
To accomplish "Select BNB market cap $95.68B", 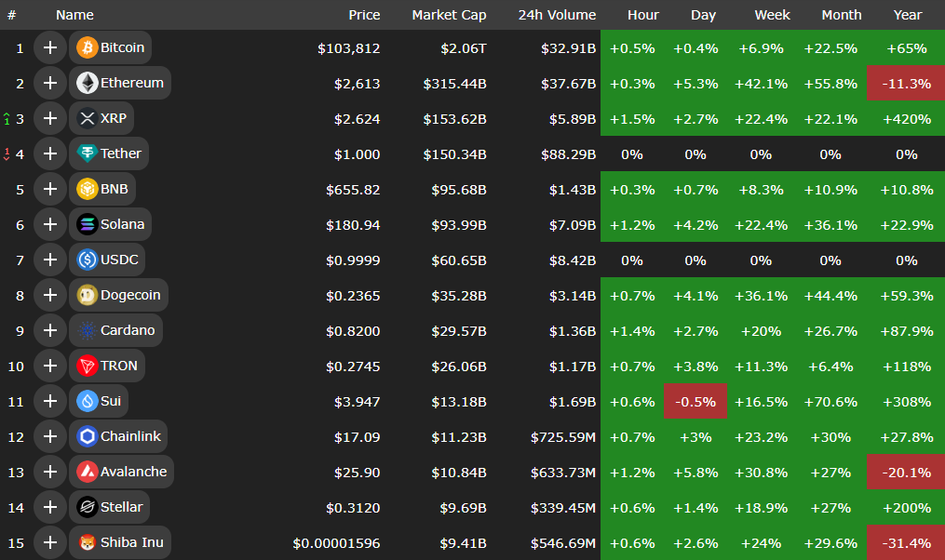I will tap(459, 190).
